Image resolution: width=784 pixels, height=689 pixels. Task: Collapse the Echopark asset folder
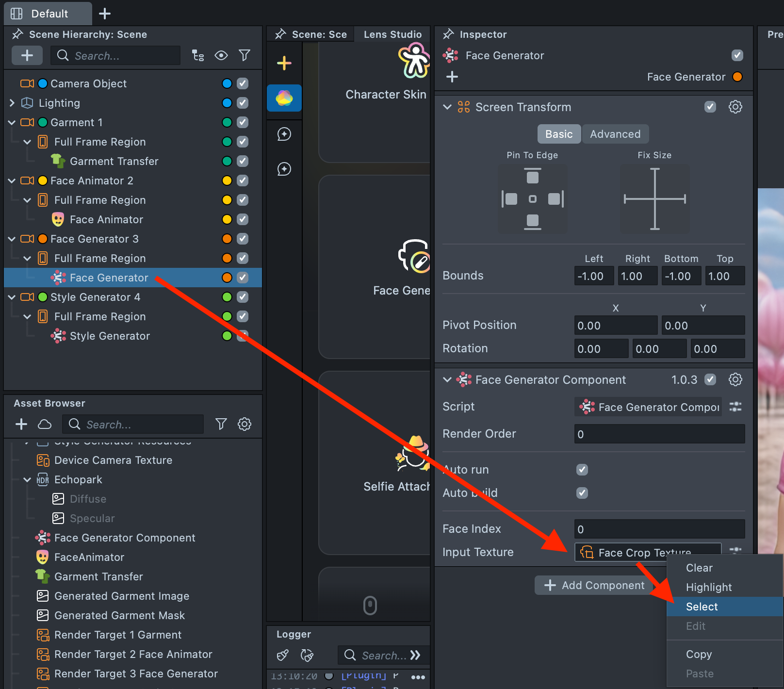coord(27,479)
